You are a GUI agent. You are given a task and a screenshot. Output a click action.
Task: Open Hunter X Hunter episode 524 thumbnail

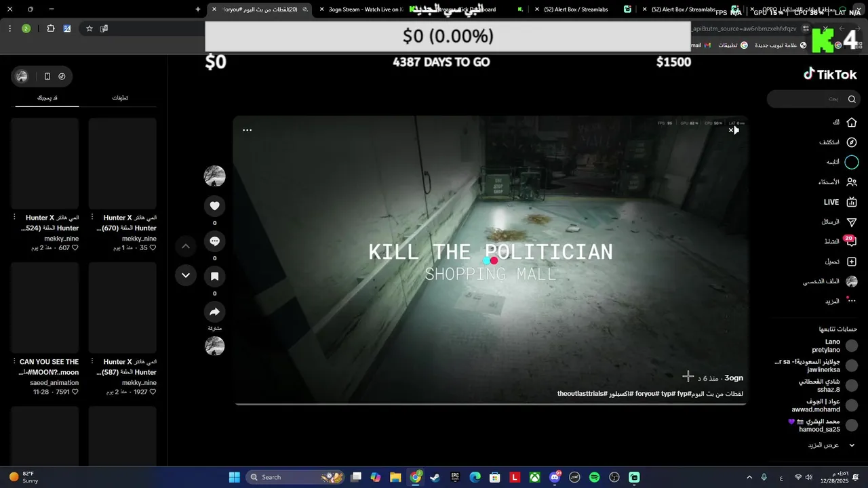pyautogui.click(x=45, y=163)
